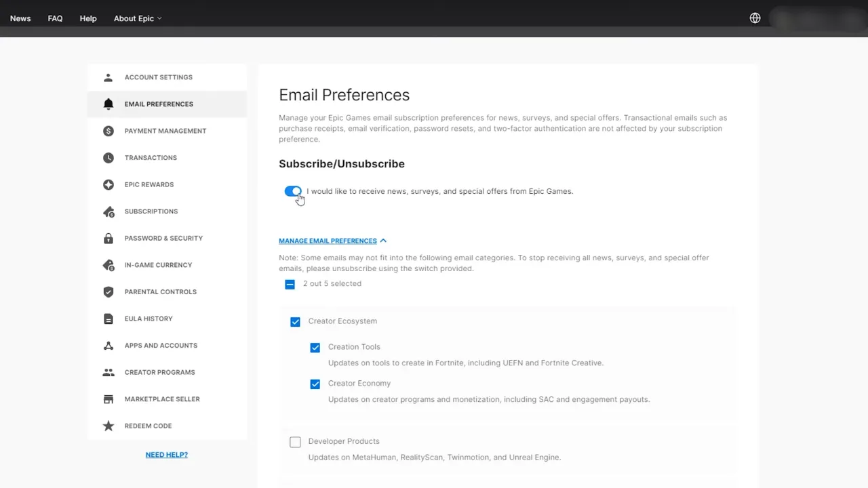
Task: Click the SAC and engagement payouts description
Action: click(x=489, y=400)
